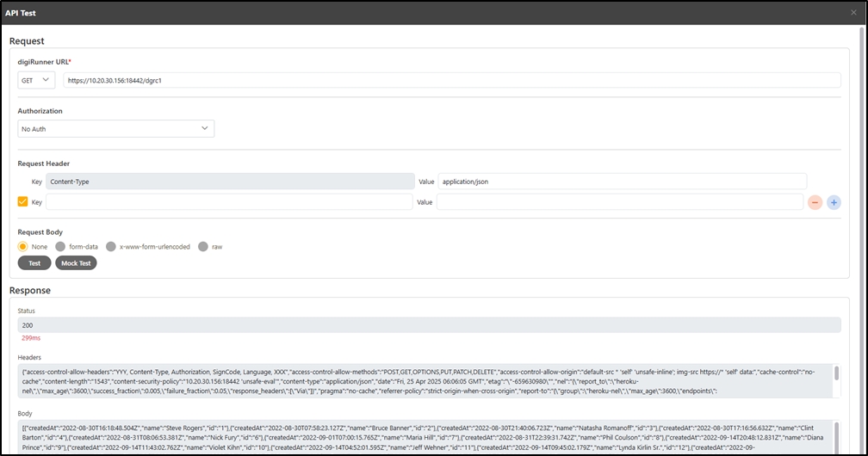
Task: Open the GET method dropdown
Action: coord(36,80)
